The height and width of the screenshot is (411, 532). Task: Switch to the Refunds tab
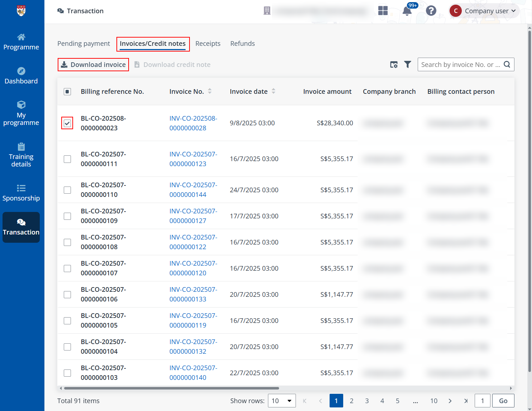click(243, 43)
